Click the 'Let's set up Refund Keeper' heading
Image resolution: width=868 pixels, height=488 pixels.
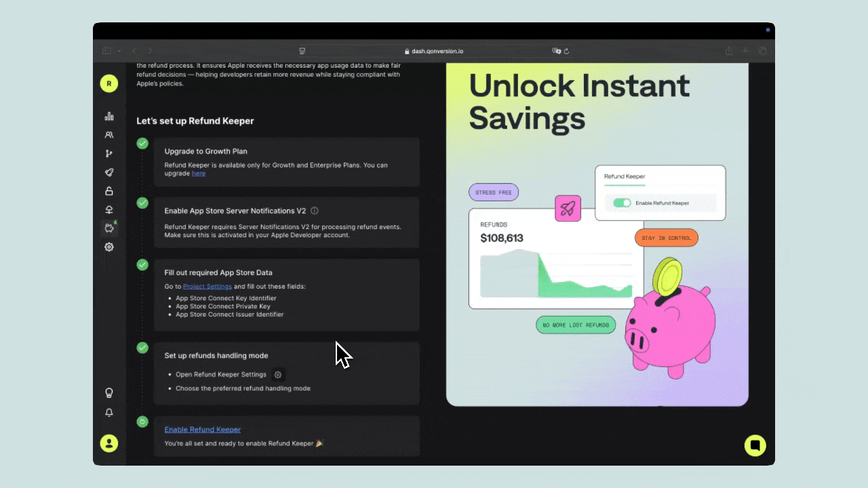coord(195,121)
